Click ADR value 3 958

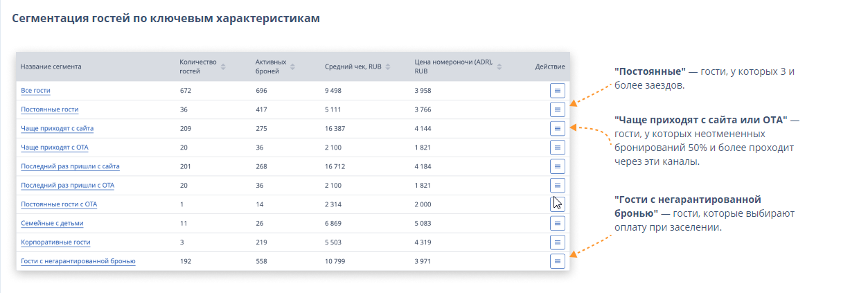point(423,91)
